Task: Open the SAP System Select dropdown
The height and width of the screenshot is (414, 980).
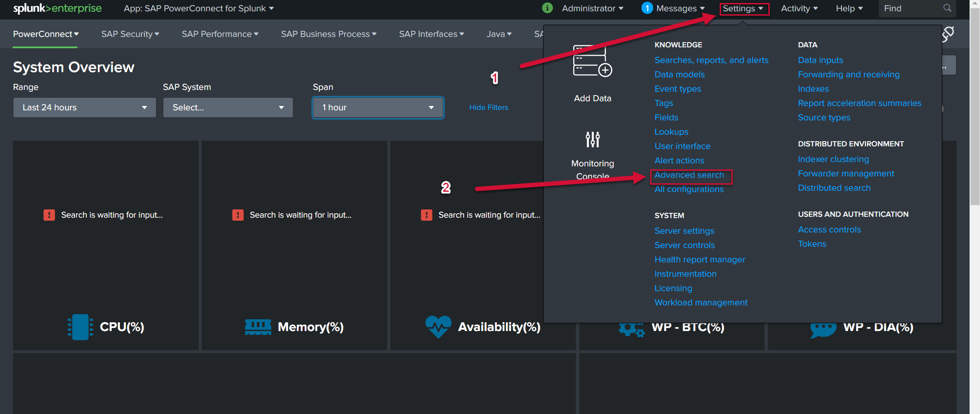Action: point(228,107)
